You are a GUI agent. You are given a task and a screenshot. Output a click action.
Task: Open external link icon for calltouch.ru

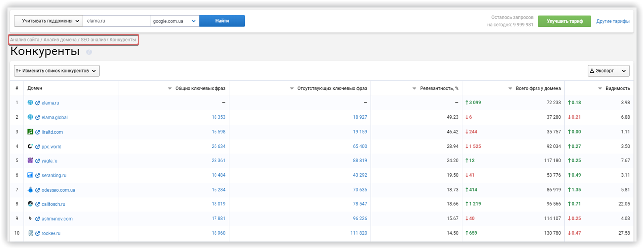pos(37,204)
